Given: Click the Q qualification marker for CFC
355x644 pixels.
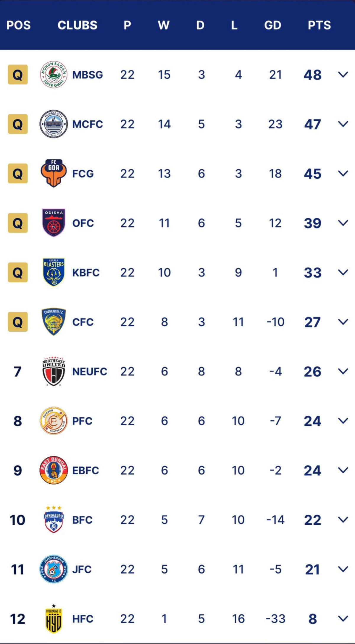Looking at the screenshot, I should (x=18, y=322).
